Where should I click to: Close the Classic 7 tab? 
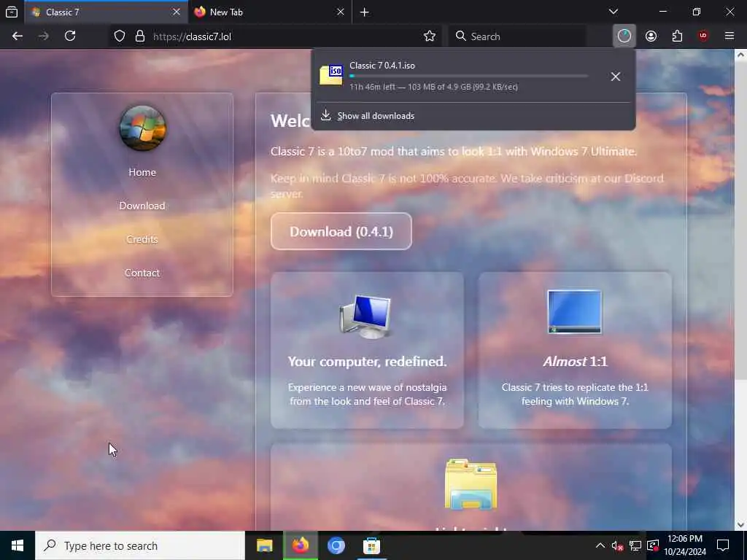tap(177, 12)
